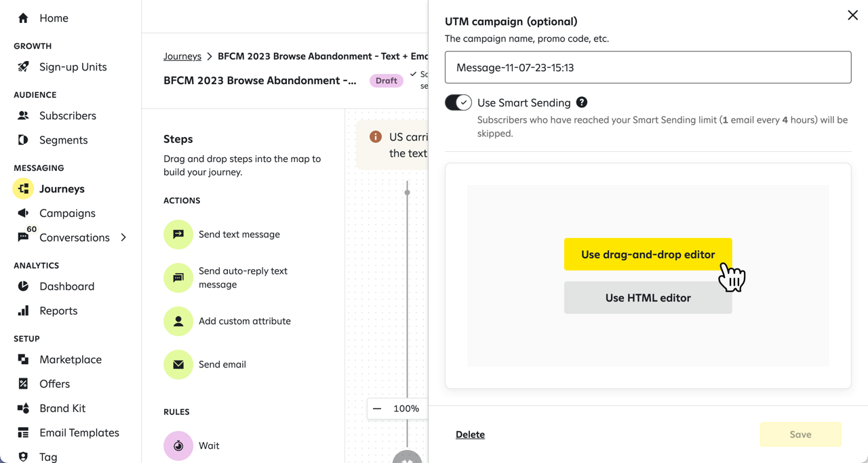Open Reports under Analytics
Viewport: 868px width, 463px height.
22,310
